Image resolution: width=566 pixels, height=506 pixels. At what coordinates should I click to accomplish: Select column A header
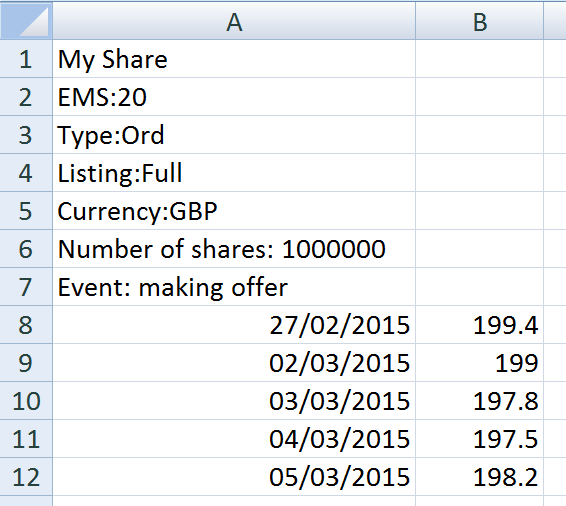tap(234, 21)
